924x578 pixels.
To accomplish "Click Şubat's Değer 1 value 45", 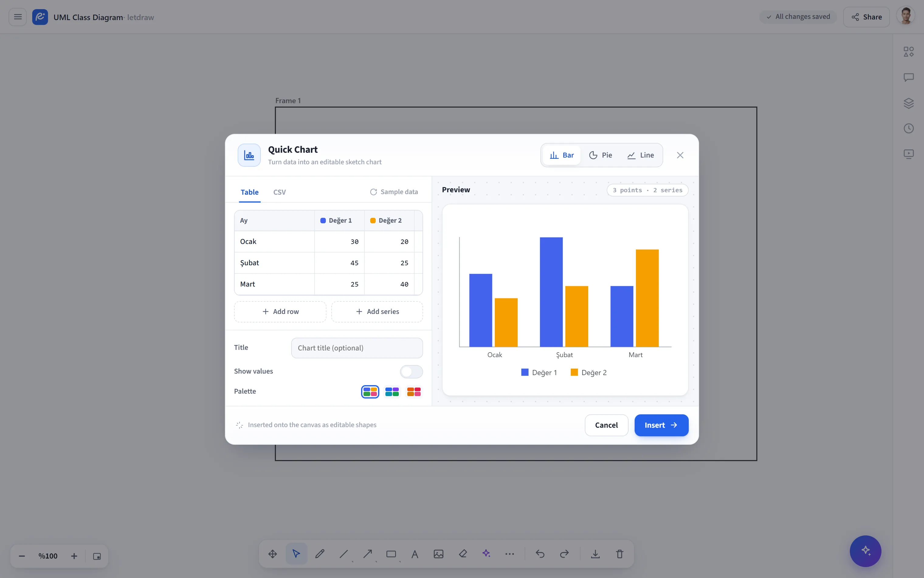I will coord(340,263).
